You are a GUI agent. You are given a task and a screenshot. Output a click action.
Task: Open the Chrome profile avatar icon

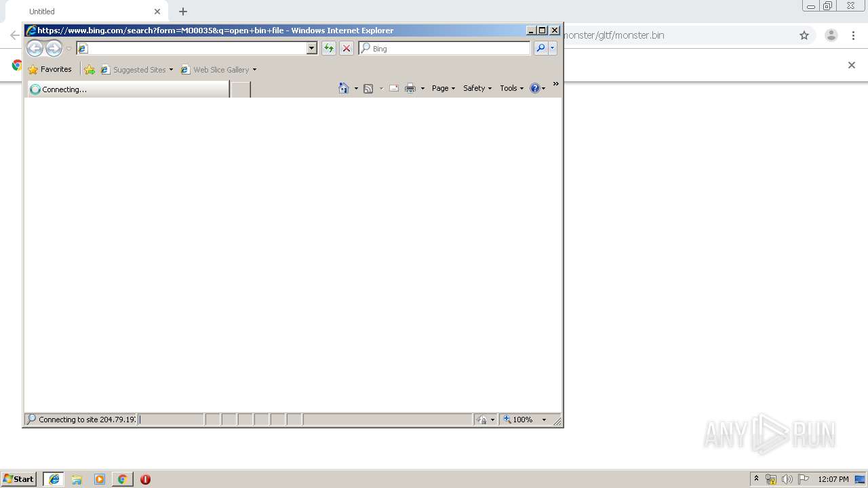[831, 35]
